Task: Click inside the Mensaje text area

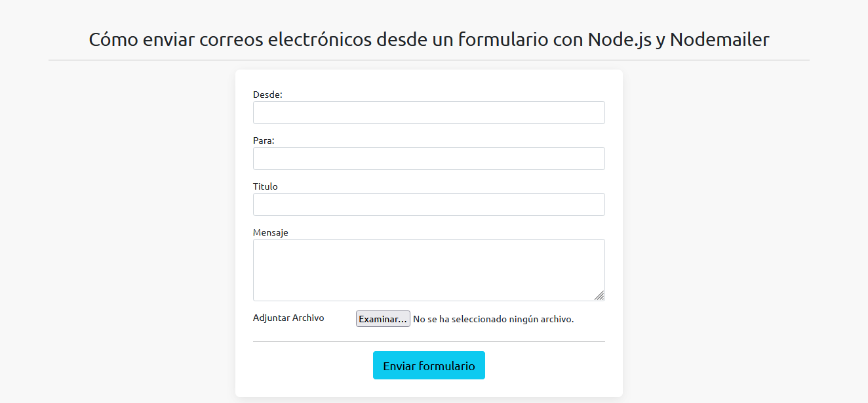Action: coord(429,270)
